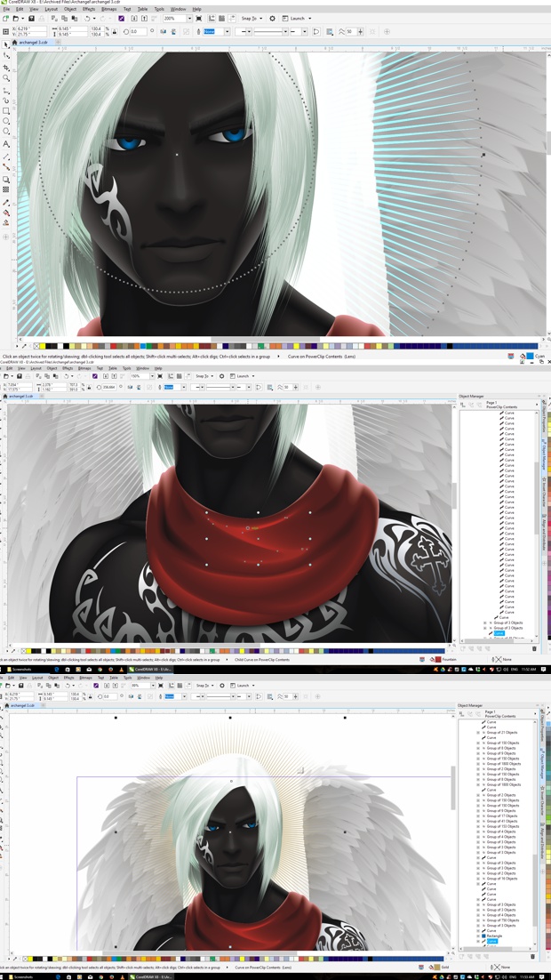Open File menu in top window
The height and width of the screenshot is (980, 551).
(5, 10)
